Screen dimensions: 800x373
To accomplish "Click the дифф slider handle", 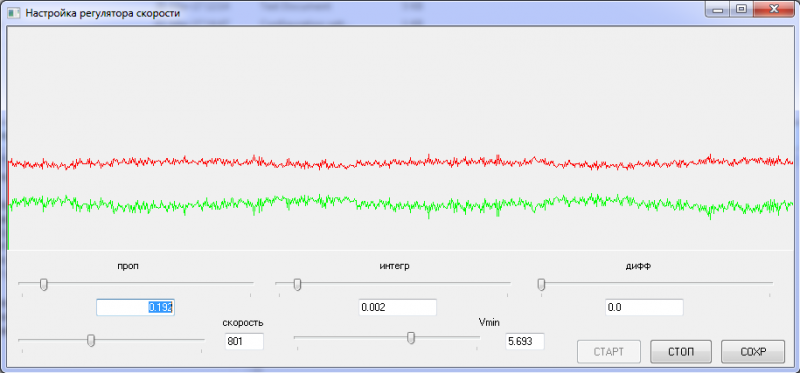I will pos(541,284).
